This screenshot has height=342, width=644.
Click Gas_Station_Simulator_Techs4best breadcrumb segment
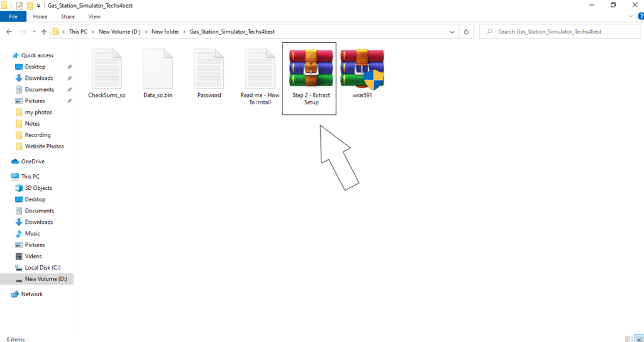[232, 31]
